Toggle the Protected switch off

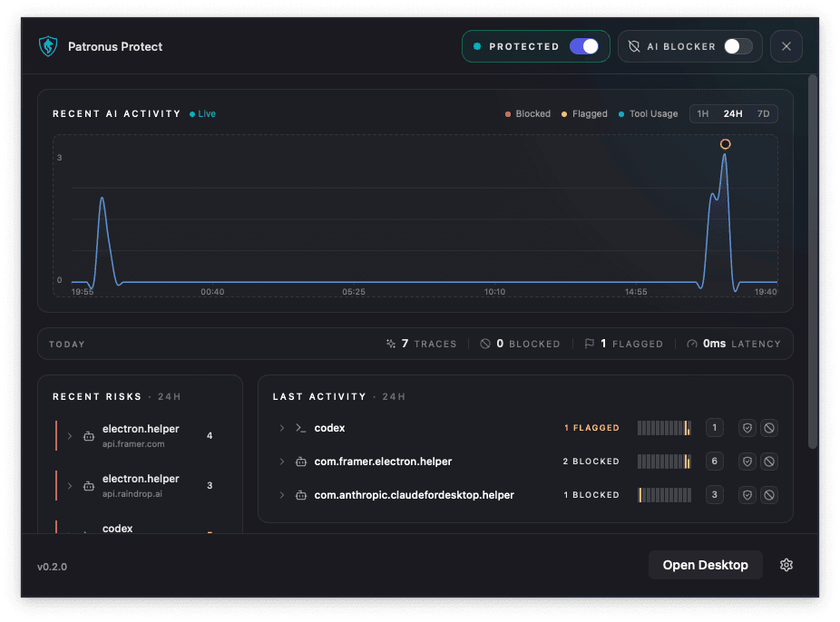click(584, 46)
